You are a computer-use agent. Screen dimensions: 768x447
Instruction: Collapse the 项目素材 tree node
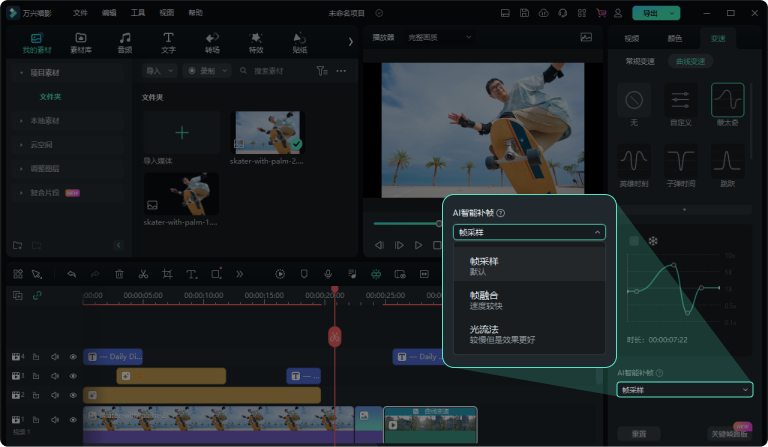tap(22, 73)
